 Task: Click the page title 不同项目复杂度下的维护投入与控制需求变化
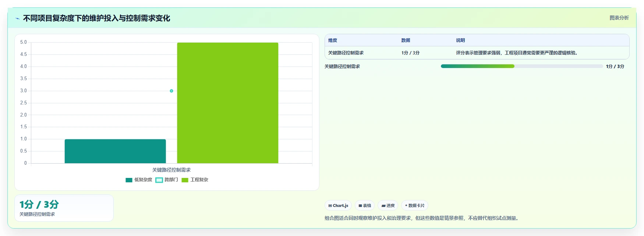tap(96, 18)
